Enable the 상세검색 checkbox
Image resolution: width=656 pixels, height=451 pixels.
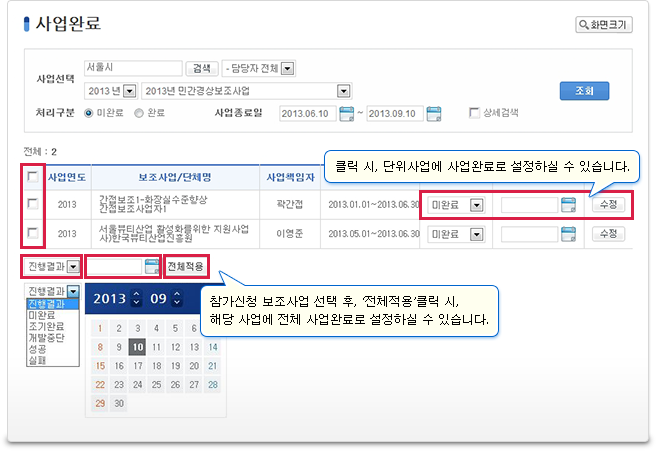pos(474,113)
